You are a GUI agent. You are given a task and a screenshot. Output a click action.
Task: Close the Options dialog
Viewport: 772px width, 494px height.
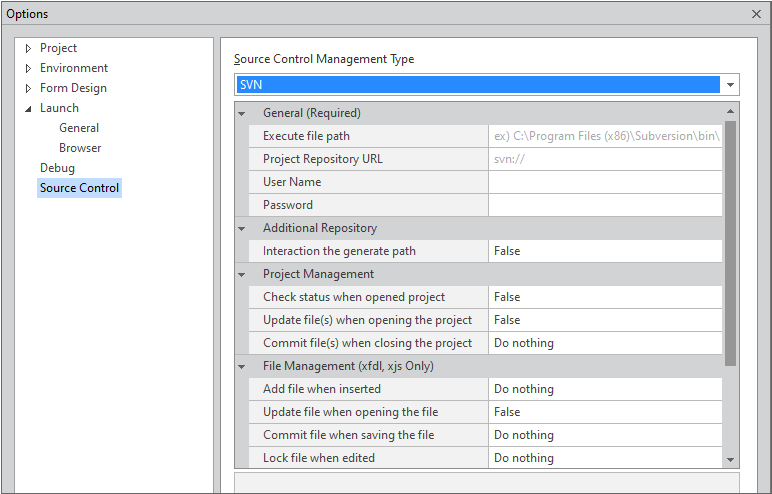[756, 14]
